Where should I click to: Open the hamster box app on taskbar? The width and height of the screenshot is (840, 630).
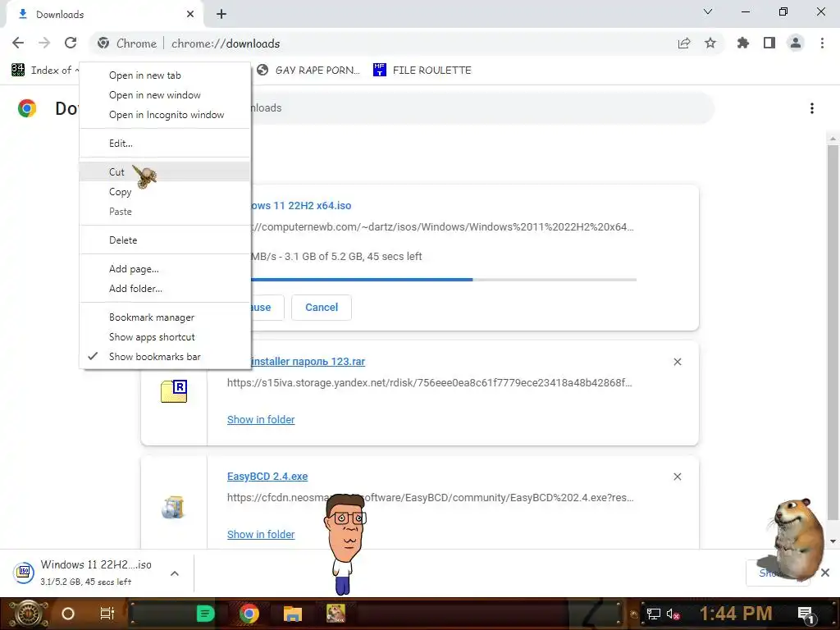(x=336, y=614)
